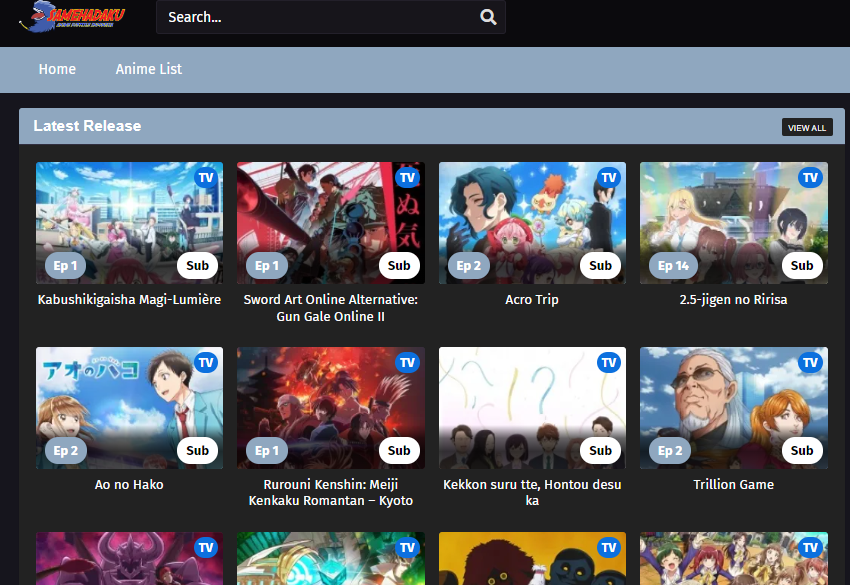
Task: Click Sword Art Online Alternative title link
Action: 331,307
